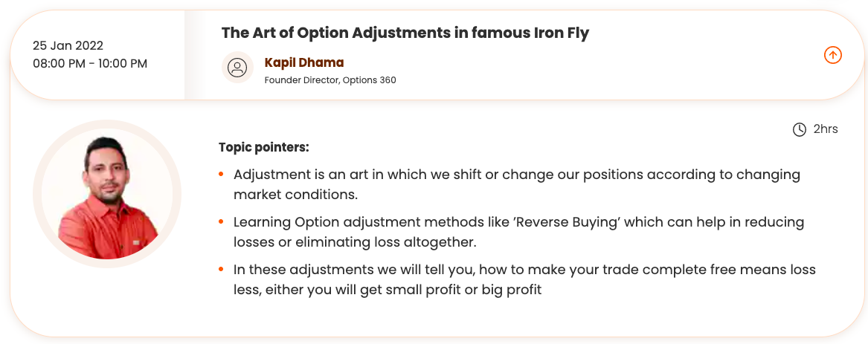The width and height of the screenshot is (868, 344).
Task: Click the clock icon beside 2hrs
Action: click(x=800, y=129)
